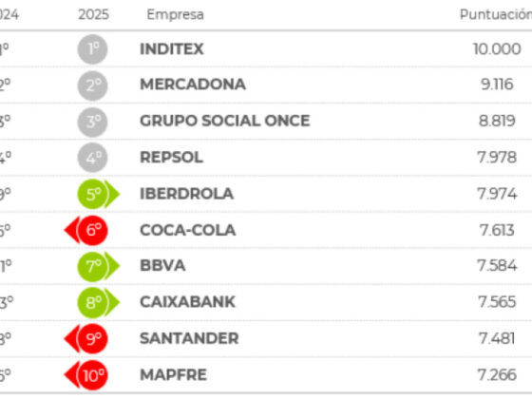The image size is (532, 399).
Task: Open the MERCADONA company name
Action: coord(193,85)
